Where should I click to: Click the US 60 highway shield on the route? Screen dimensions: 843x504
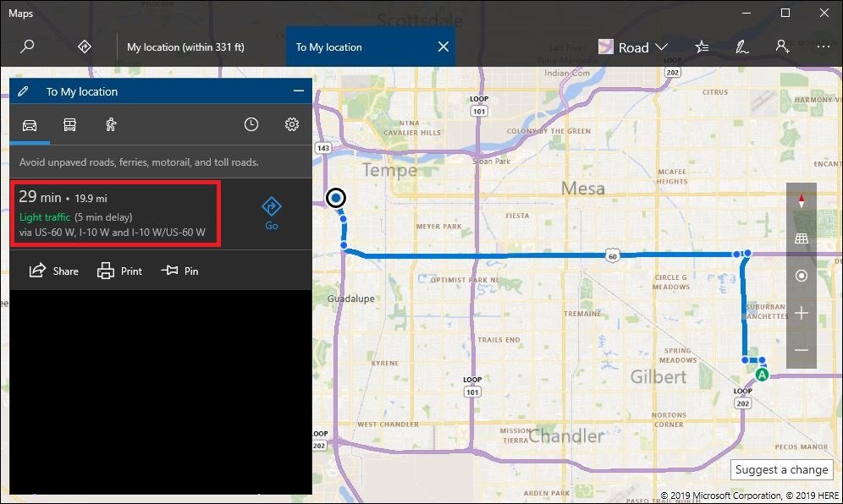tap(612, 255)
